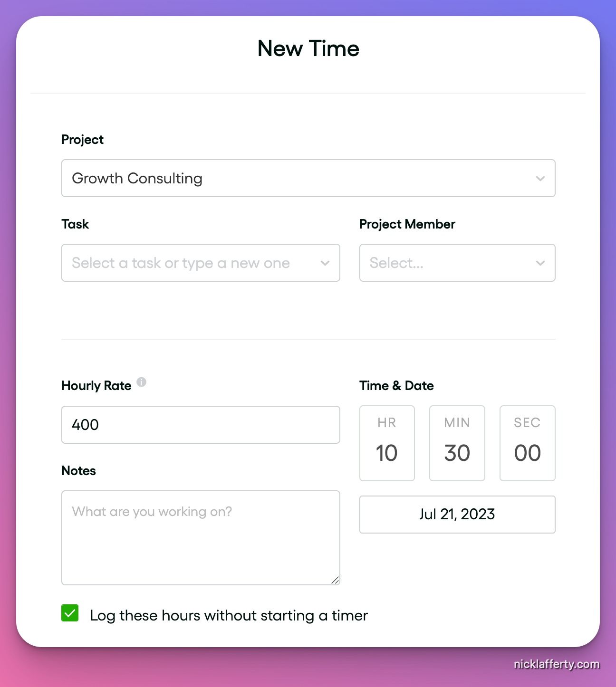Screen dimensions: 616x687
Task: Click the info icon beside Hourly Rate
Action: 142,382
